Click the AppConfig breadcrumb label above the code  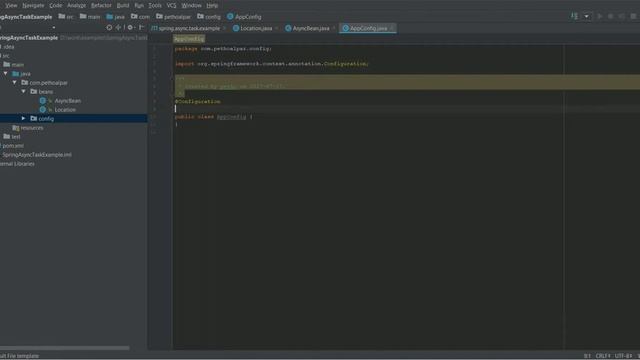[x=189, y=39]
